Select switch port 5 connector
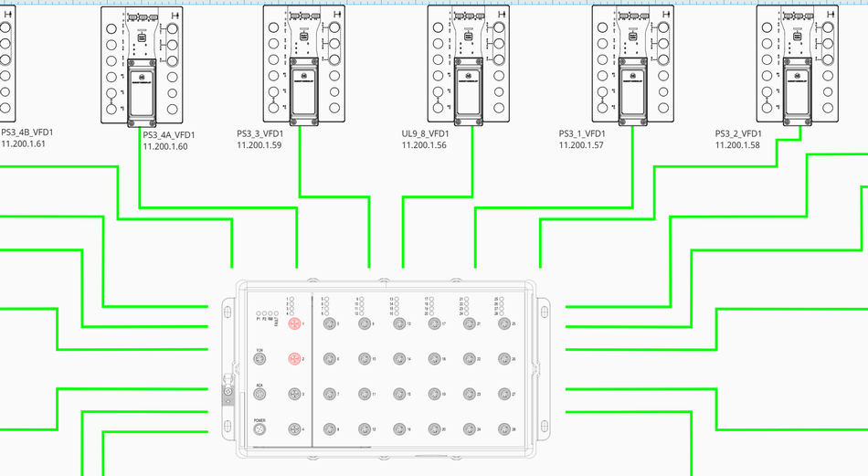 pos(329,324)
